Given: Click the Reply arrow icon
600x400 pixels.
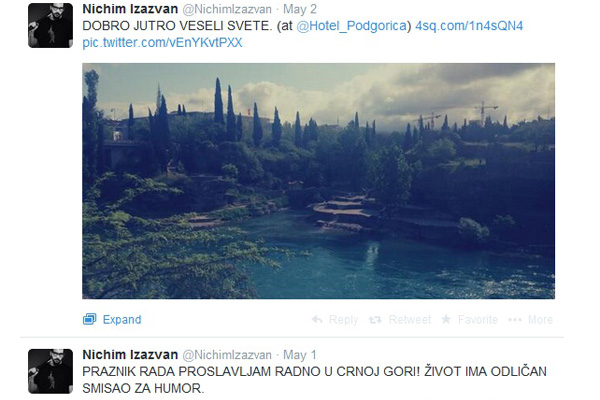Looking at the screenshot, I should (317, 319).
